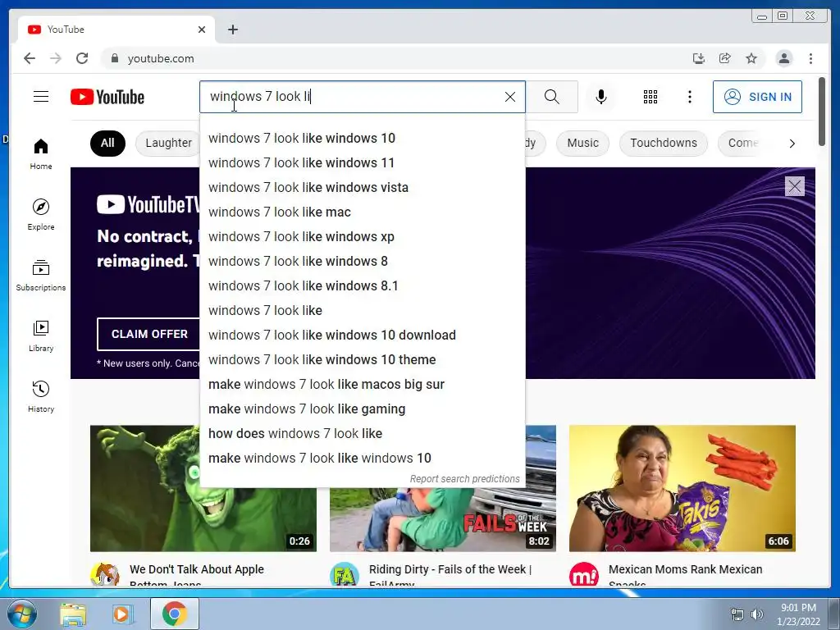Image resolution: width=840 pixels, height=630 pixels.
Task: Click the volume speaker tray icon
Action: click(x=756, y=614)
